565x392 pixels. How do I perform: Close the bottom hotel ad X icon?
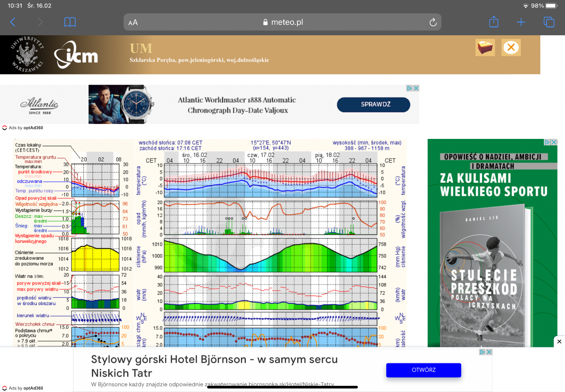point(489,352)
